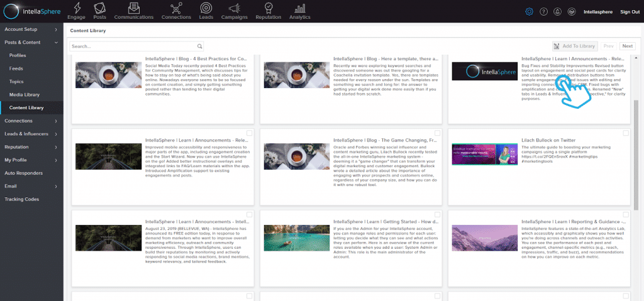Screen dimensions: 644x301
Task: Check the 'Announcements - Rele...' mobile accessibility card checkbox
Action: (x=249, y=133)
